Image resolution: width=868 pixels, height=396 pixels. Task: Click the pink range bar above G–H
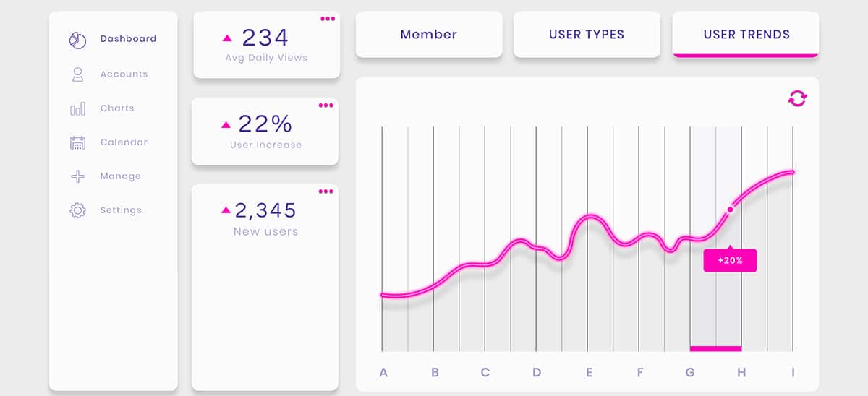(x=715, y=349)
